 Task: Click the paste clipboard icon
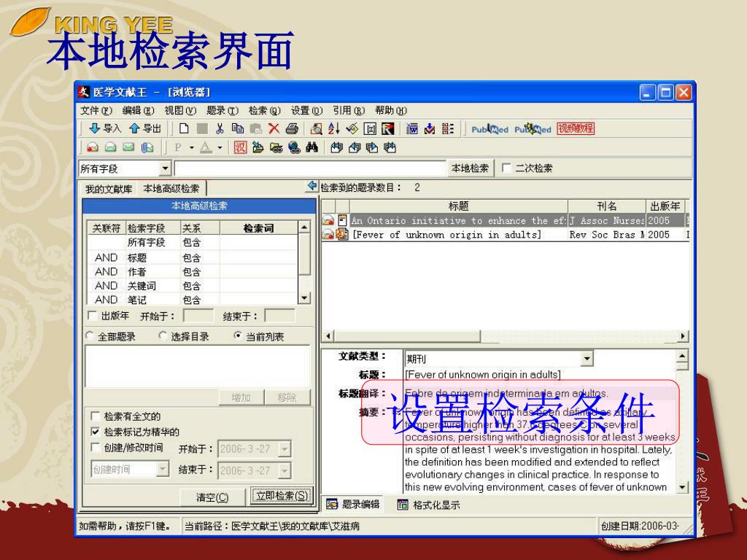coord(256,128)
